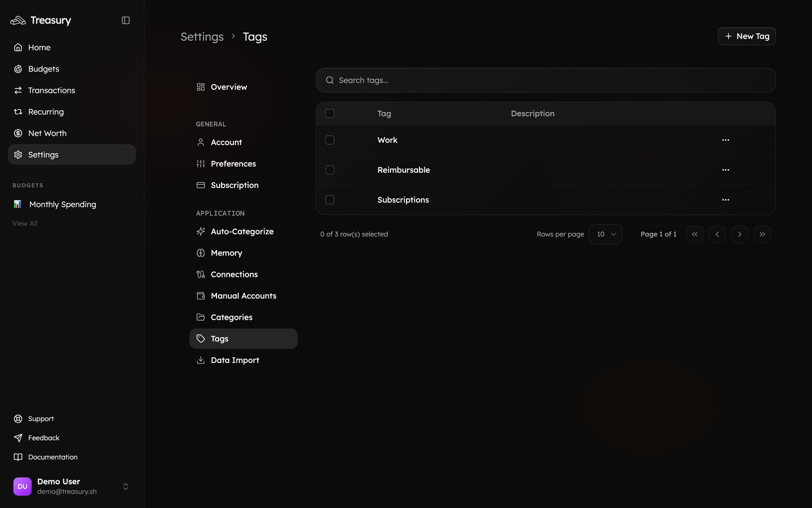The height and width of the screenshot is (508, 812).
Task: Open the Transactions page
Action: (72, 90)
